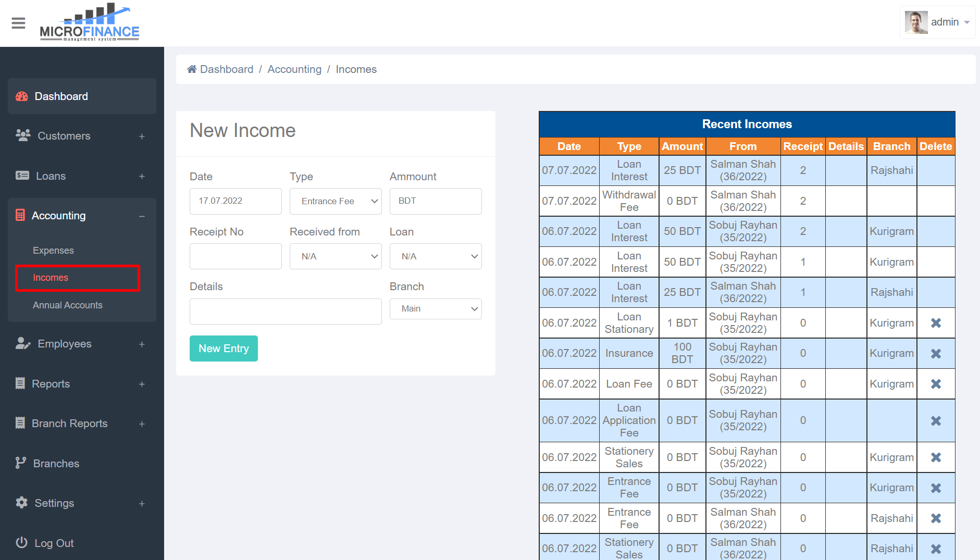
Task: Click the New Entry button
Action: [x=224, y=349]
